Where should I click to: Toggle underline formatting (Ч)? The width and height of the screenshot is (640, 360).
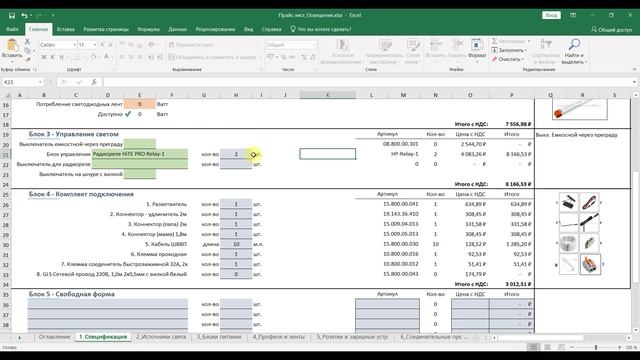click(x=61, y=57)
